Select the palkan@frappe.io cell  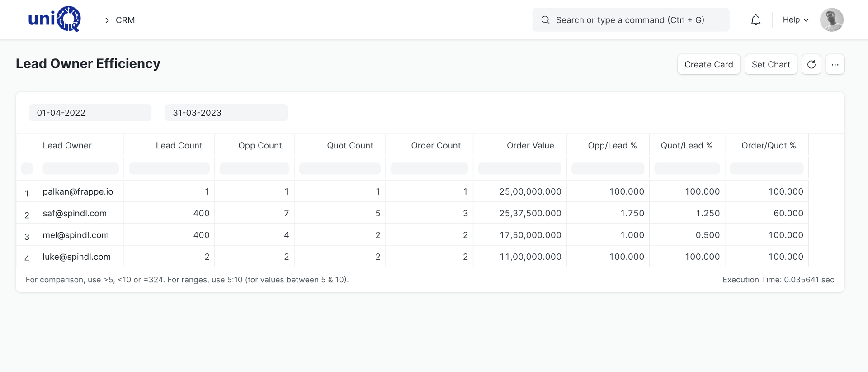click(81, 191)
